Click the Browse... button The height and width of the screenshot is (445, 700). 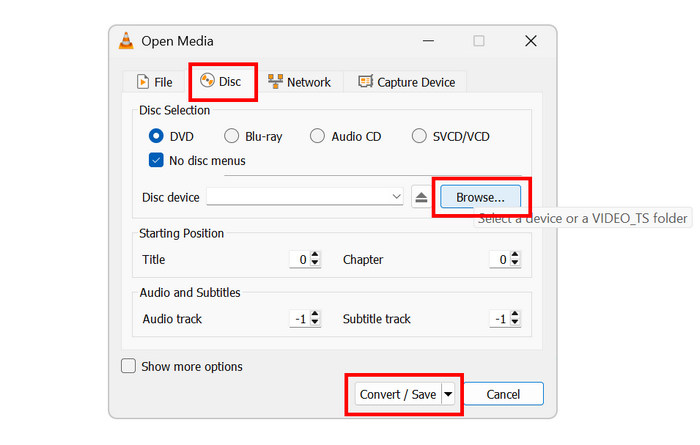(x=480, y=197)
